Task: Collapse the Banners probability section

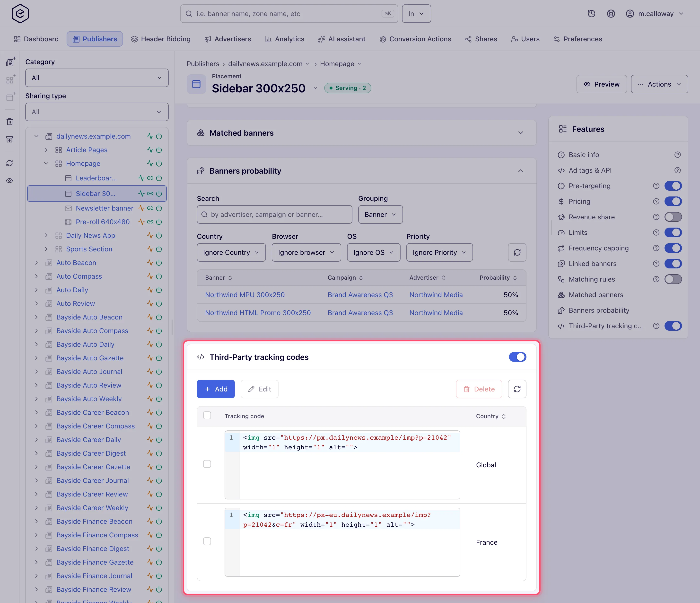Action: pyautogui.click(x=521, y=171)
